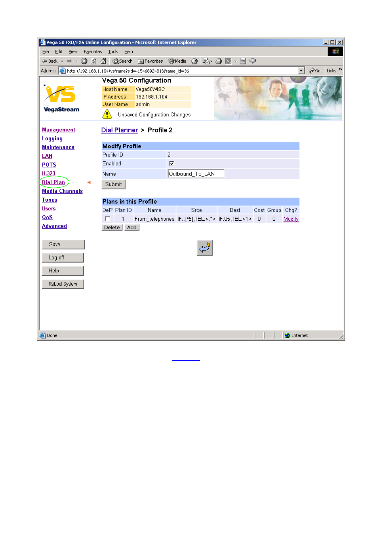Click the Discuss toolbar icon

click(x=243, y=61)
